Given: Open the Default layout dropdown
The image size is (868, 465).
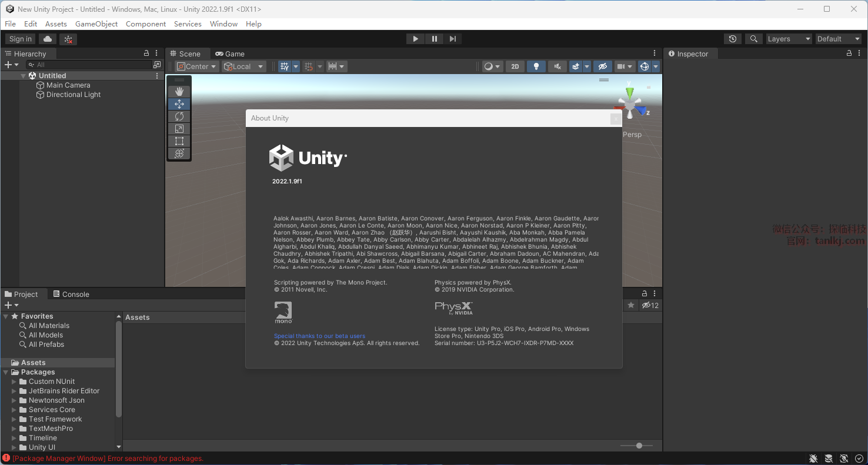Looking at the screenshot, I should click(x=838, y=39).
